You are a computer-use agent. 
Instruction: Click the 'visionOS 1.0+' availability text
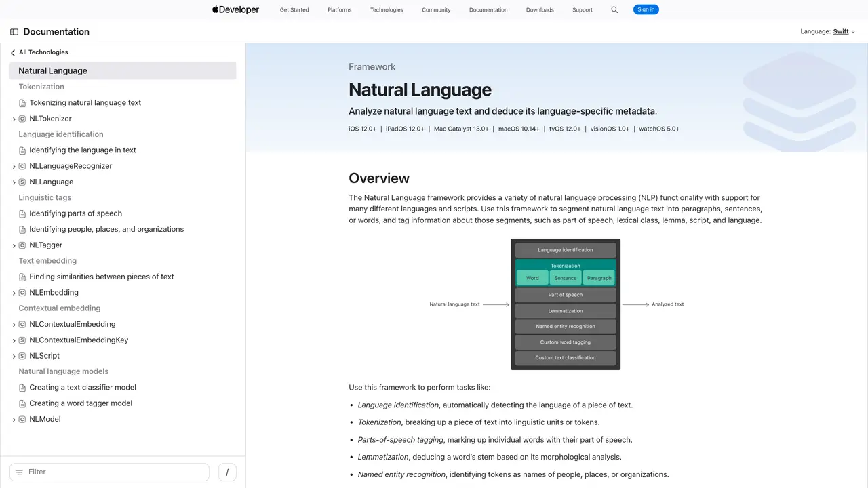(x=610, y=129)
